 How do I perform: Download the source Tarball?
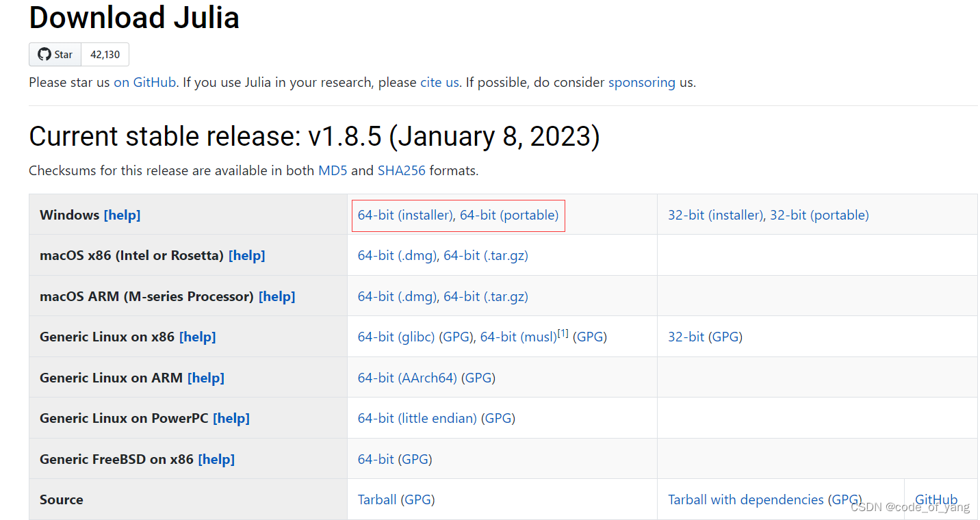[x=377, y=499]
